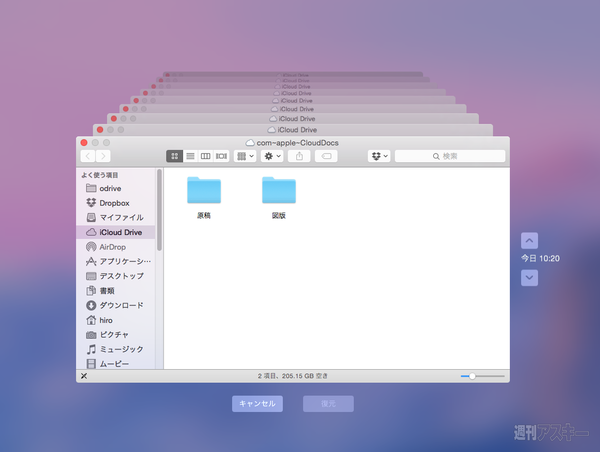The height and width of the screenshot is (452, 600).
Task: Click the tools icon in the status bar
Action: click(x=84, y=376)
